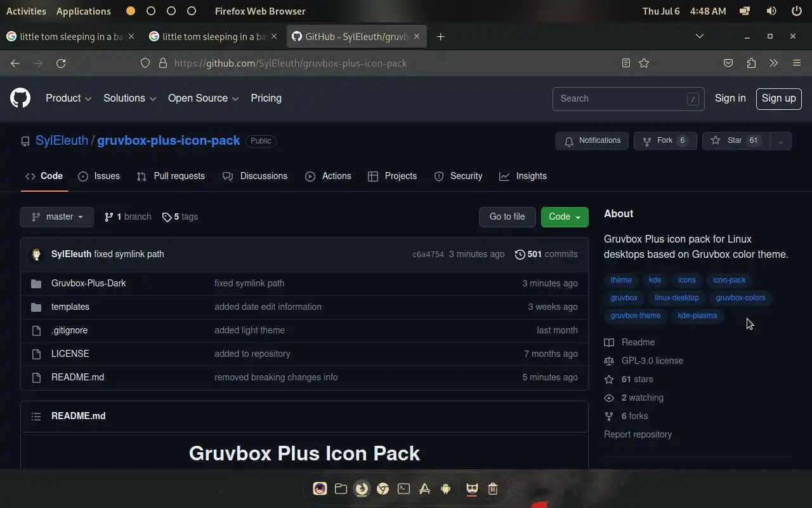
Task: Open the Firefox extensions puzzle icon
Action: click(751, 63)
